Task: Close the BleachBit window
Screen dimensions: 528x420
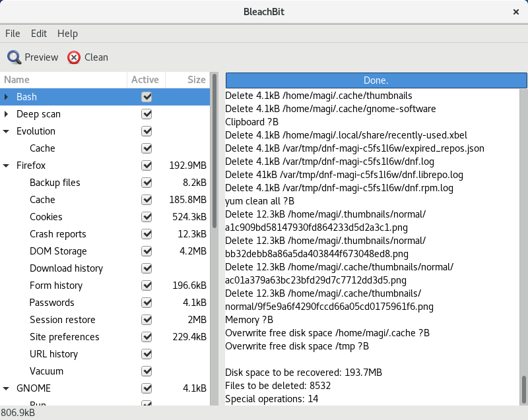Action: pyautogui.click(x=516, y=12)
